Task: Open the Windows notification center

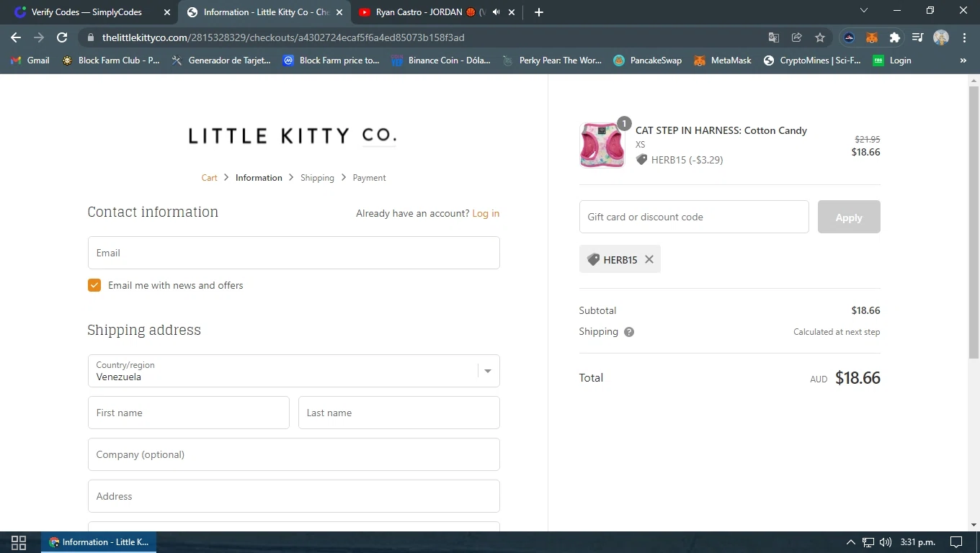Action: pyautogui.click(x=956, y=542)
